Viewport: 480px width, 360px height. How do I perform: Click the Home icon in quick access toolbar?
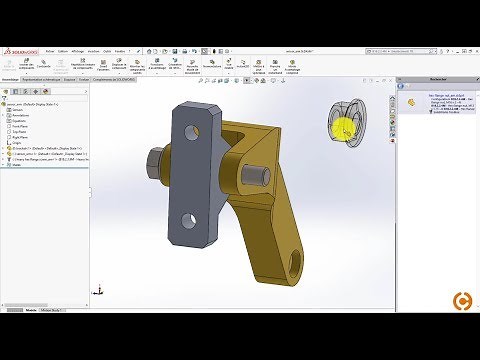click(x=149, y=51)
